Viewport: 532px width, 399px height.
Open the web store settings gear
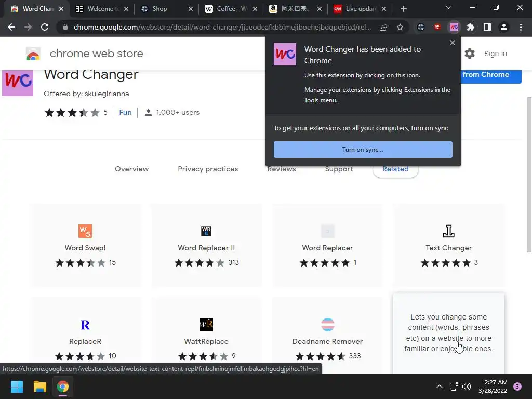[470, 54]
